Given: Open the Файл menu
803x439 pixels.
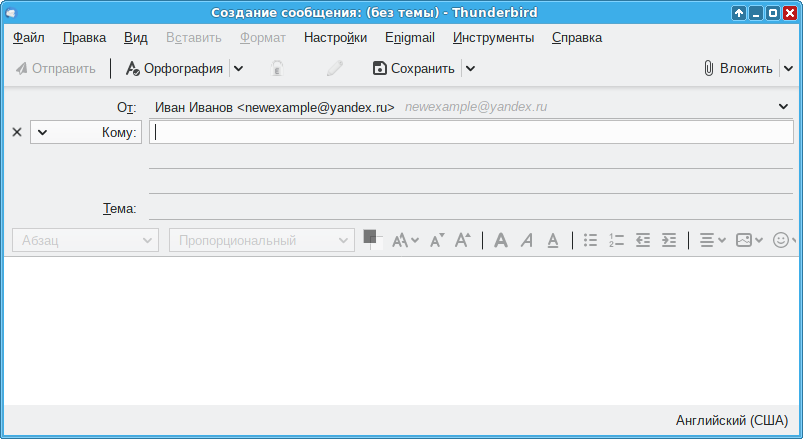Looking at the screenshot, I should click(x=29, y=38).
